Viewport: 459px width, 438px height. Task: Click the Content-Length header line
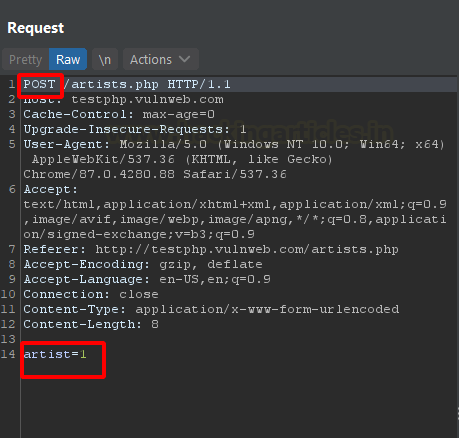point(91,324)
